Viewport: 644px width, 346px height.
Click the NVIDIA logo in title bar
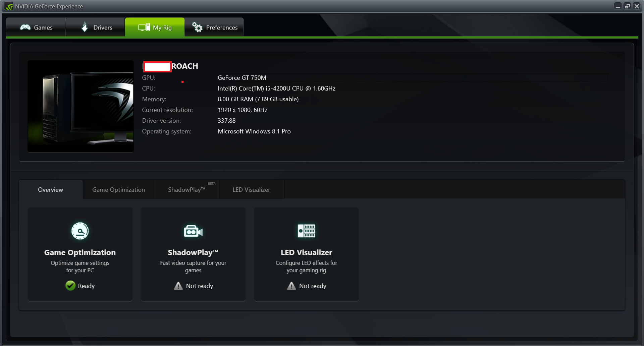click(x=9, y=6)
